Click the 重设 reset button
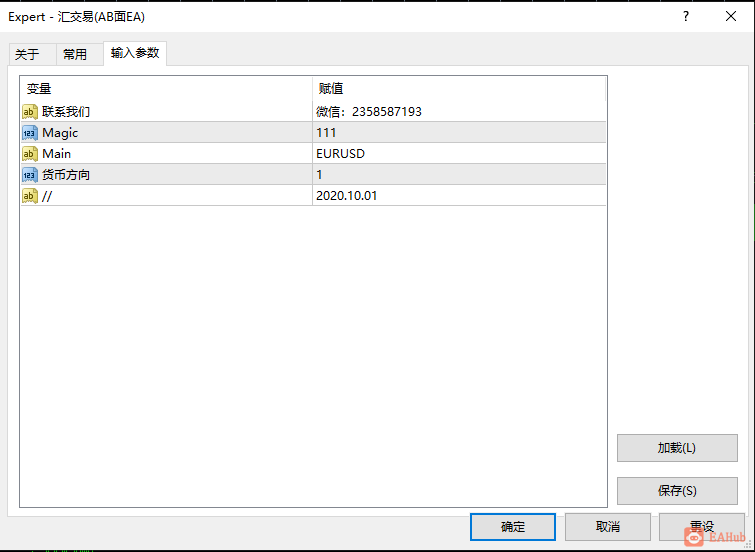 point(702,526)
